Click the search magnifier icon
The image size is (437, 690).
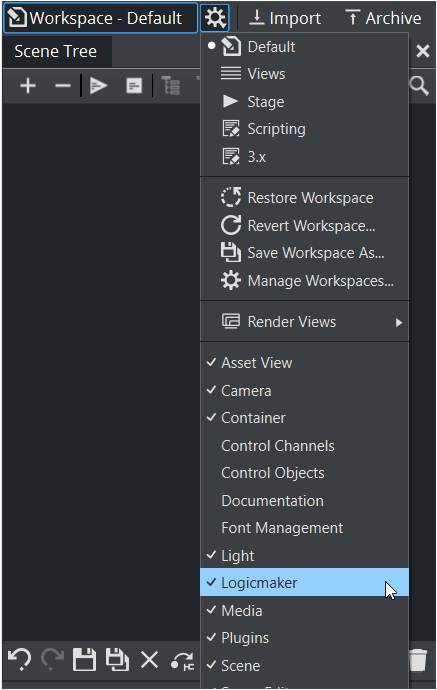click(x=419, y=85)
